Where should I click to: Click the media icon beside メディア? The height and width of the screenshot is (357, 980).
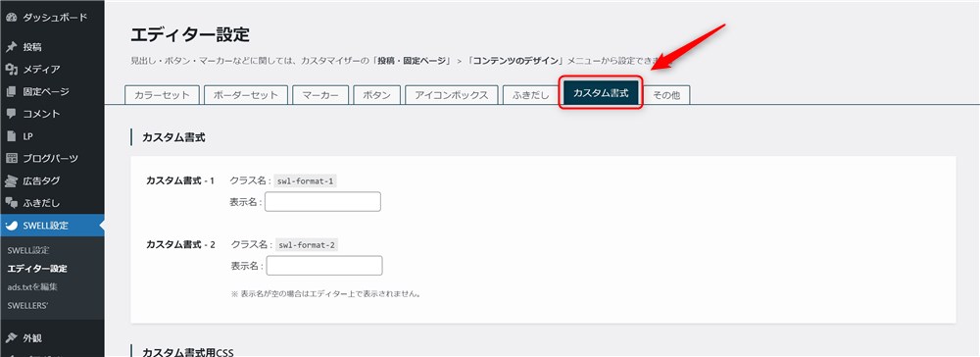click(11, 70)
